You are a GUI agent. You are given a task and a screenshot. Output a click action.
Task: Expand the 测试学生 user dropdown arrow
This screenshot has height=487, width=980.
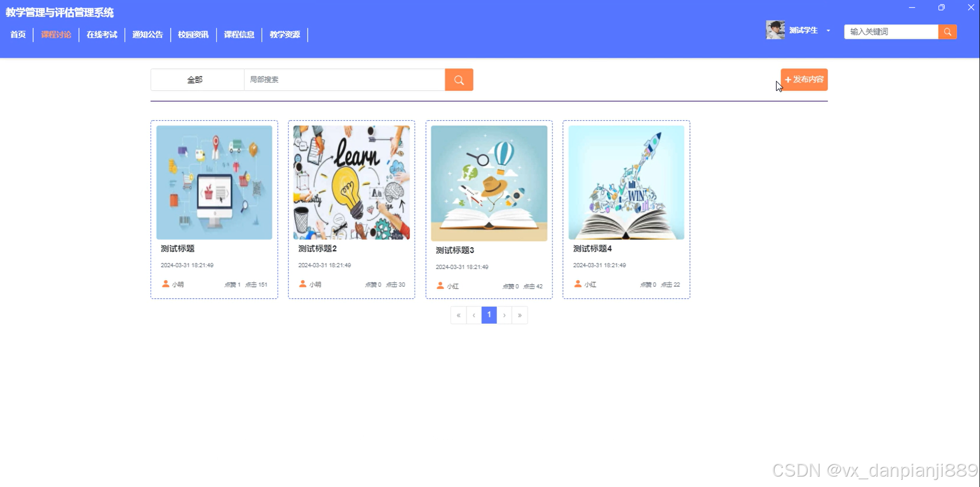point(829,31)
